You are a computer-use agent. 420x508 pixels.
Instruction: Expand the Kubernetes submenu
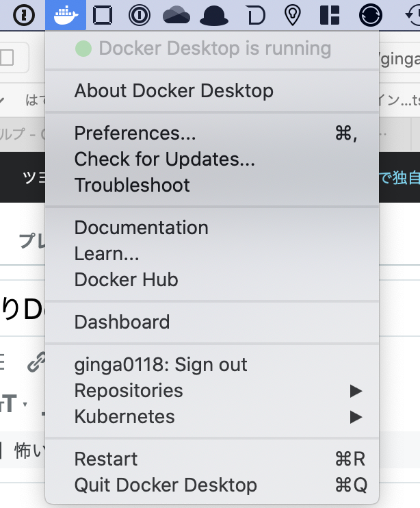click(212, 416)
